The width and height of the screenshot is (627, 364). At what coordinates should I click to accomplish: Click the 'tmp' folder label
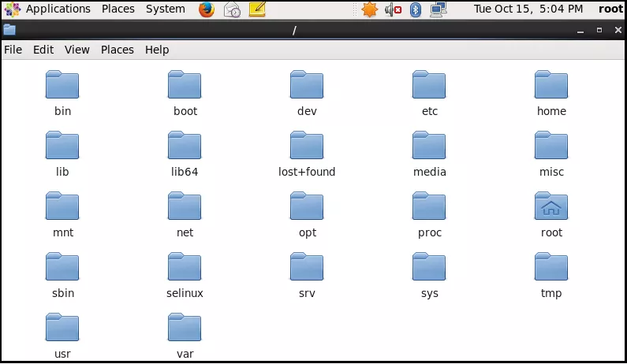[x=551, y=294]
